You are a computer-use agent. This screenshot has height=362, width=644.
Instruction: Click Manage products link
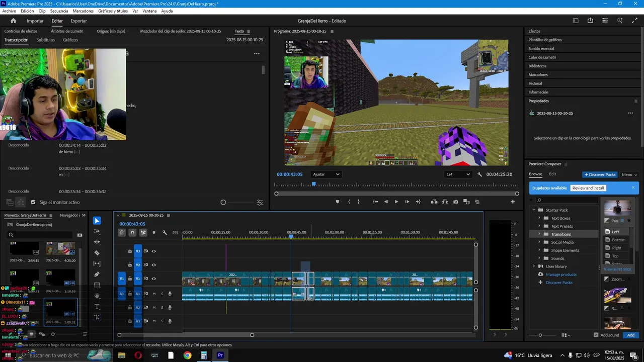coord(561,275)
